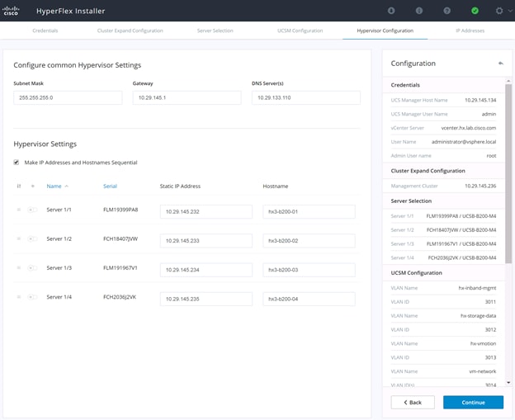Click the Cisco logo in the header

pos(11,11)
